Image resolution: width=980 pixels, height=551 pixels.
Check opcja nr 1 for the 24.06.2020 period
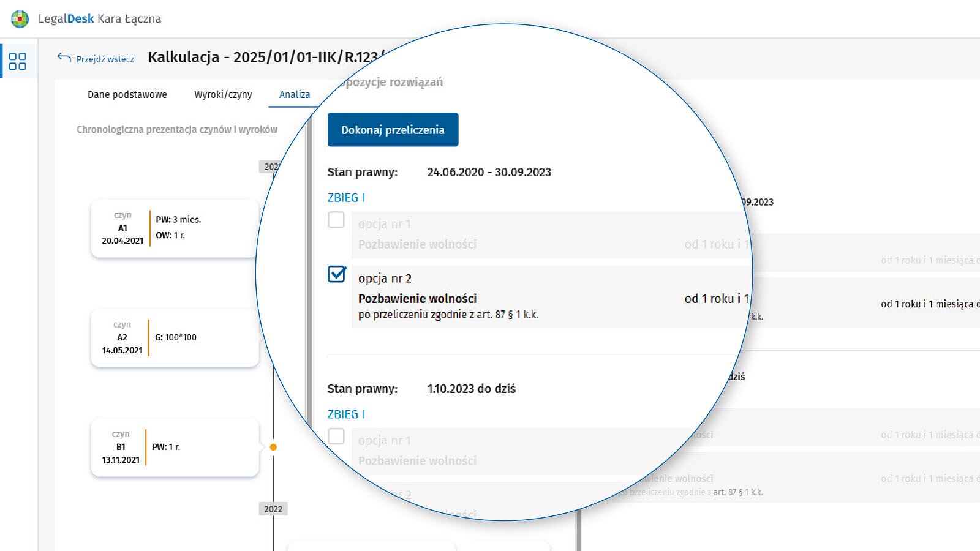336,220
